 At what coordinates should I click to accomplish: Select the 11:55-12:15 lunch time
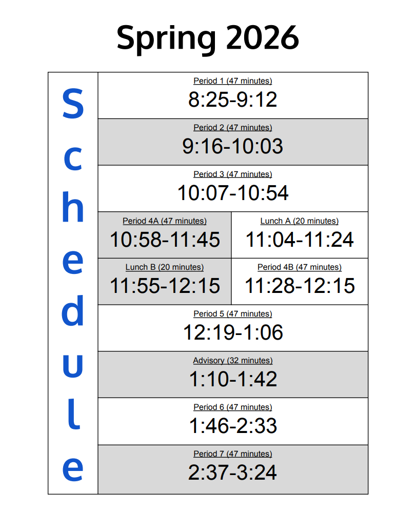165,286
